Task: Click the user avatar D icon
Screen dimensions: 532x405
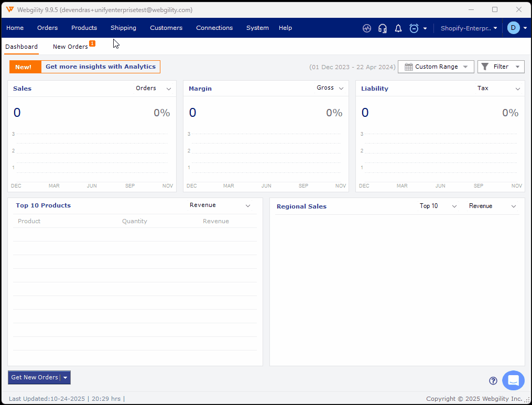Action: coord(513,28)
